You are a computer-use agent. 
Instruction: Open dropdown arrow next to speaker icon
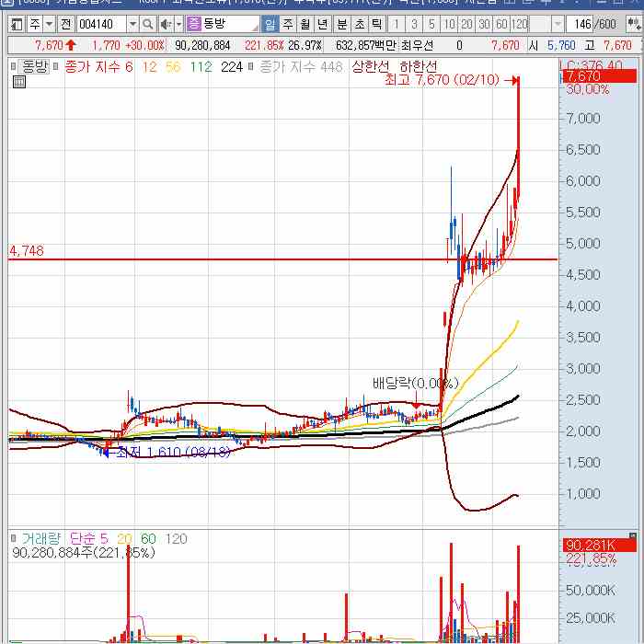coord(178,24)
